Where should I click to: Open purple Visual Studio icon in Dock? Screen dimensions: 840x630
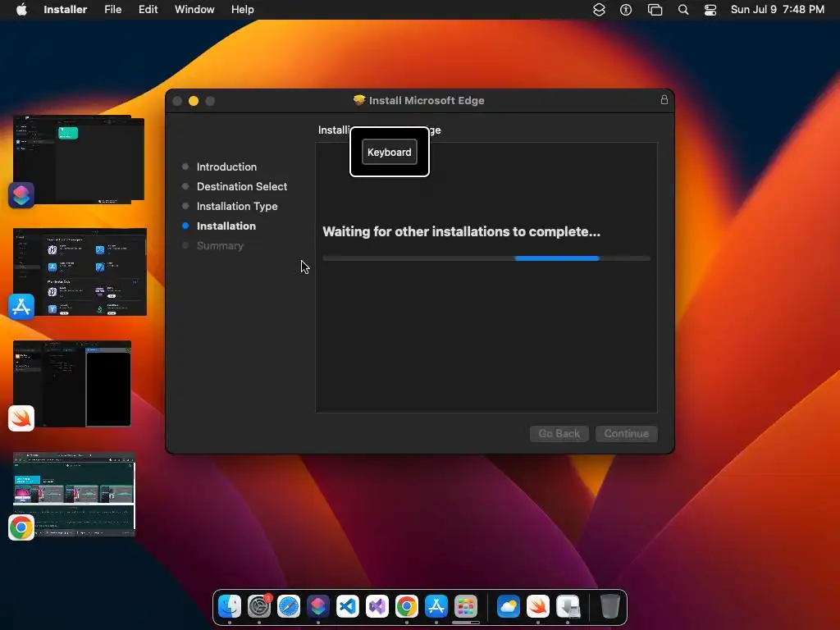coord(377,606)
